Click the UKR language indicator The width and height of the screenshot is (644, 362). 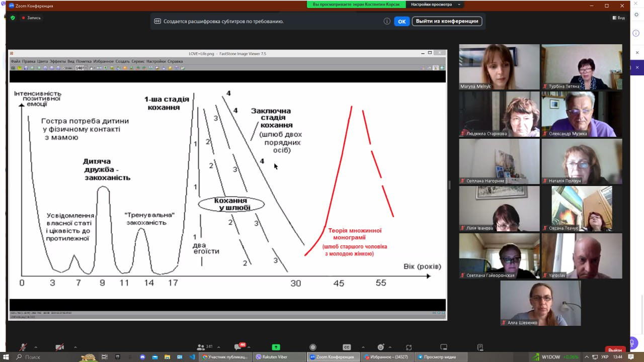[605, 357]
